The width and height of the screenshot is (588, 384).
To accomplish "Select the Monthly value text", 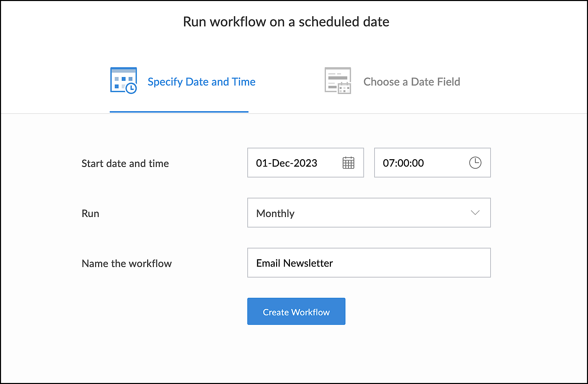I will pyautogui.click(x=275, y=213).
